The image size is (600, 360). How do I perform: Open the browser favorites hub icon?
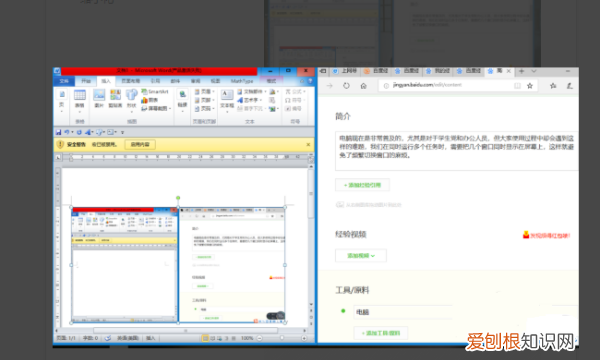(x=553, y=86)
